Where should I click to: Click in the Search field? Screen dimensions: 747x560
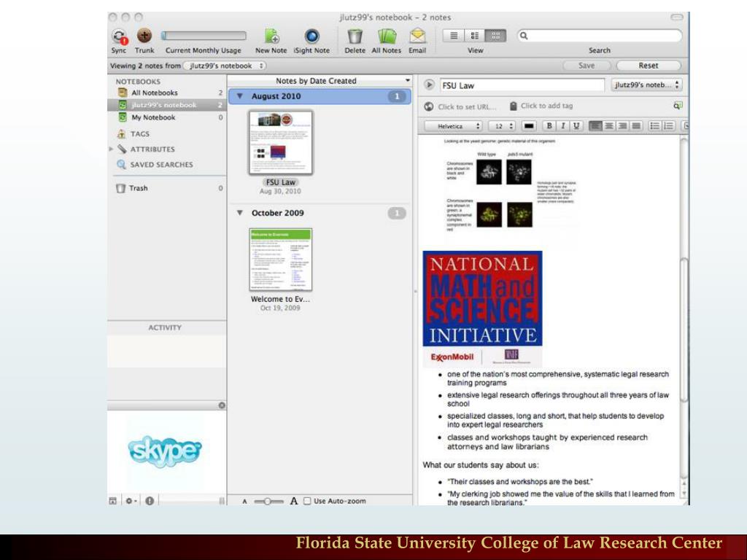point(600,36)
